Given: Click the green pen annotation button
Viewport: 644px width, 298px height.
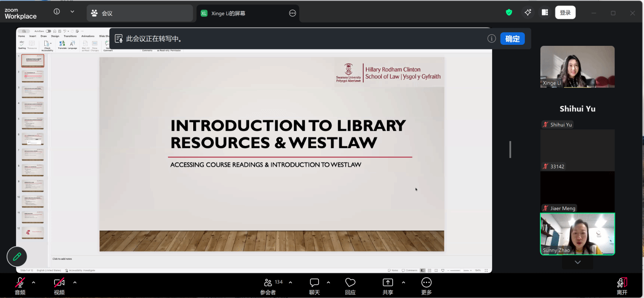Looking at the screenshot, I should pos(17,257).
